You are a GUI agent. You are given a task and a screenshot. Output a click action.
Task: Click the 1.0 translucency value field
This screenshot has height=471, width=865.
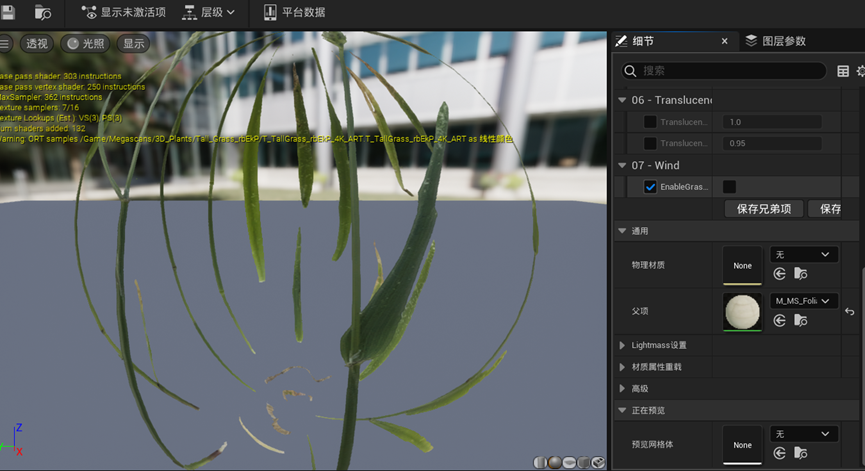[772, 122]
